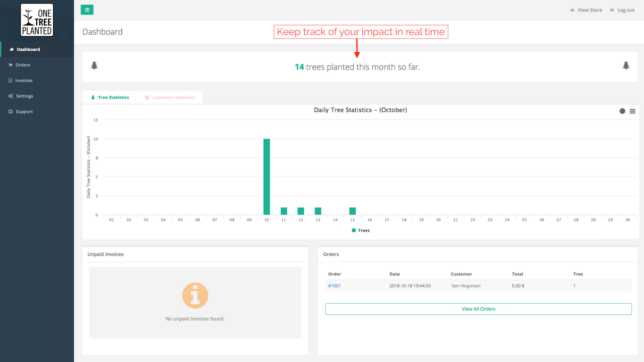Toggle the Trees legend series

(361, 230)
